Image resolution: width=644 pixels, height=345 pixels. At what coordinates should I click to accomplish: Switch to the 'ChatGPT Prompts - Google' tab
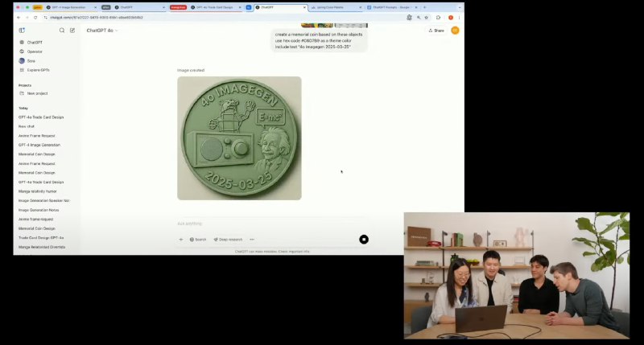pos(390,7)
